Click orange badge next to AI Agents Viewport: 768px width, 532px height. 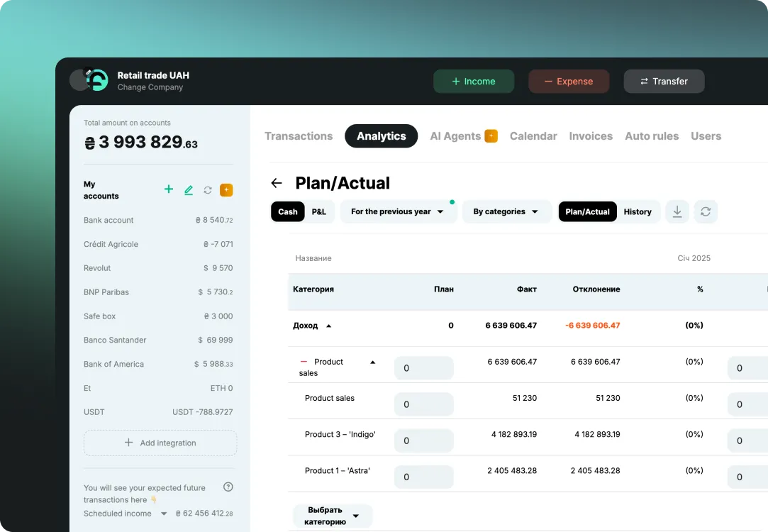pos(491,135)
